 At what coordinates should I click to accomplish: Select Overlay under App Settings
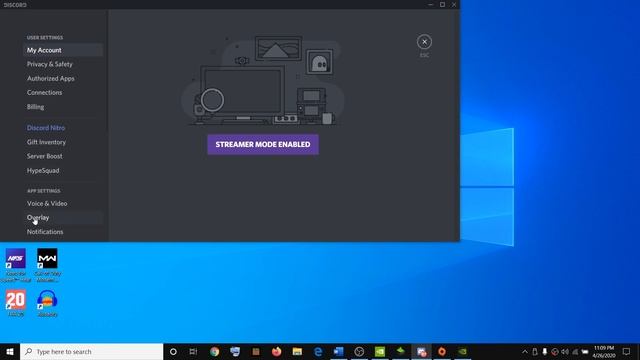point(63,218)
